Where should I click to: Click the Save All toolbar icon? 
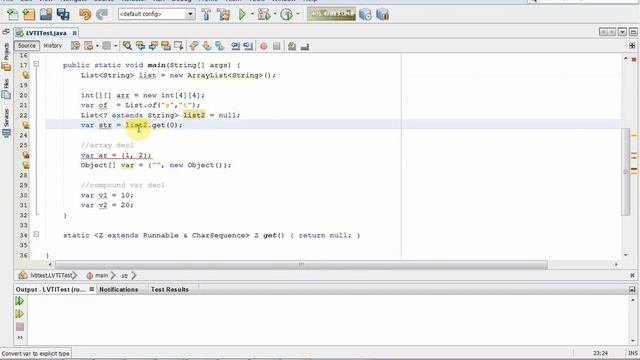(x=63, y=15)
